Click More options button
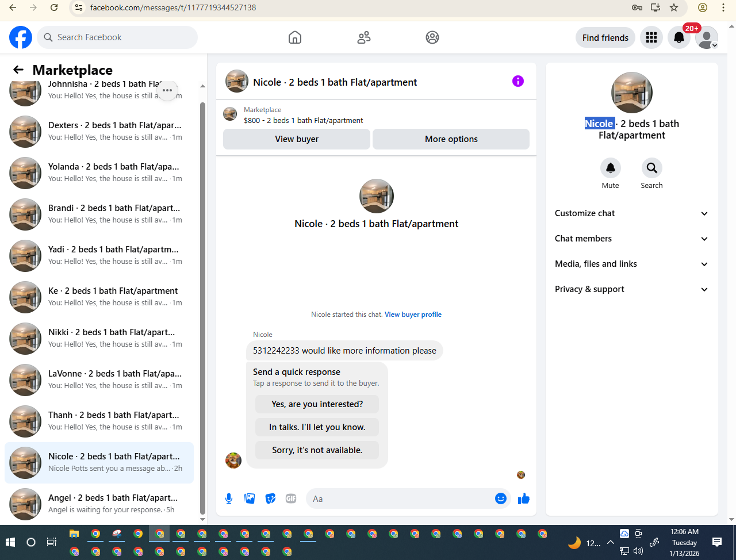The image size is (736, 560). point(451,139)
